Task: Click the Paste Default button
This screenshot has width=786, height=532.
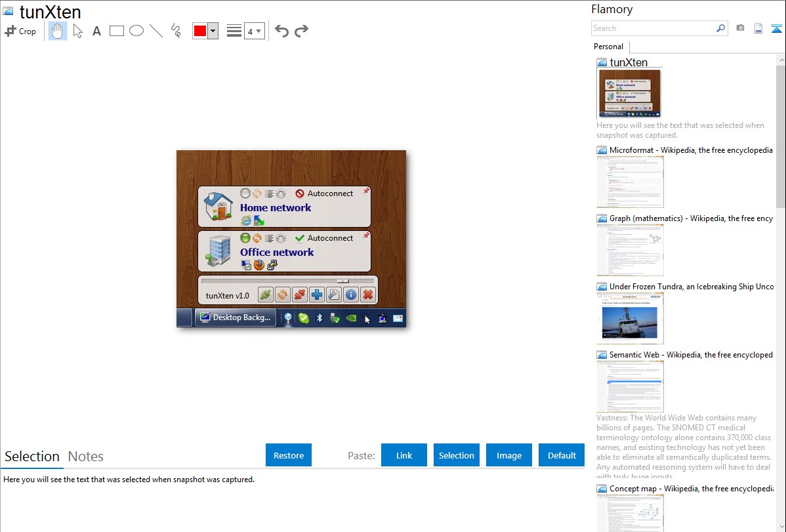Action: 562,455
